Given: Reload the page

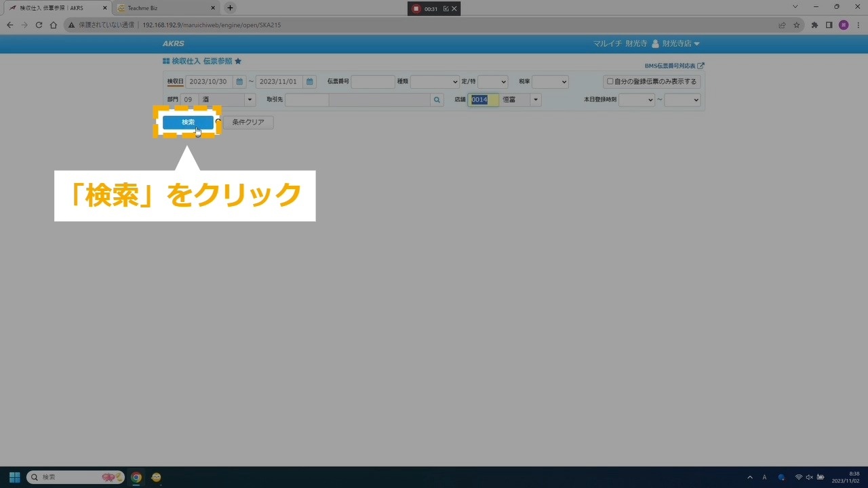Looking at the screenshot, I should [39, 25].
